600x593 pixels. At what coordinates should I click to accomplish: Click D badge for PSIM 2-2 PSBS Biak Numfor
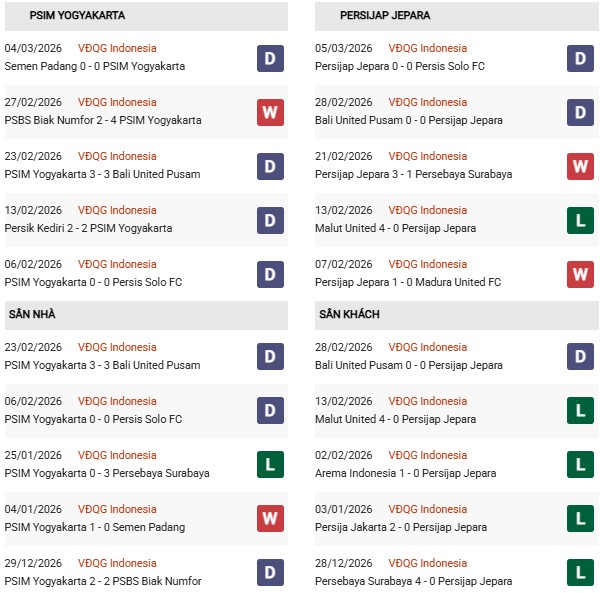pos(270,572)
